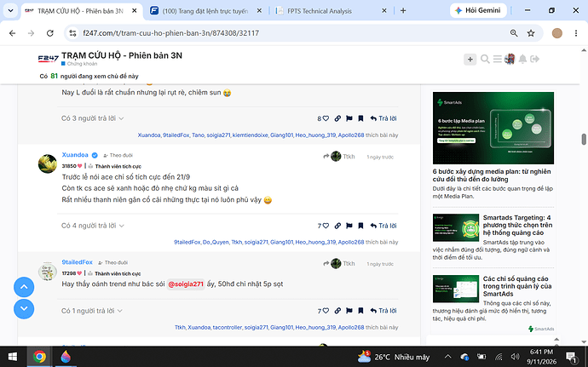Open a new browser tab
This screenshot has height=367, width=588.
point(403,11)
